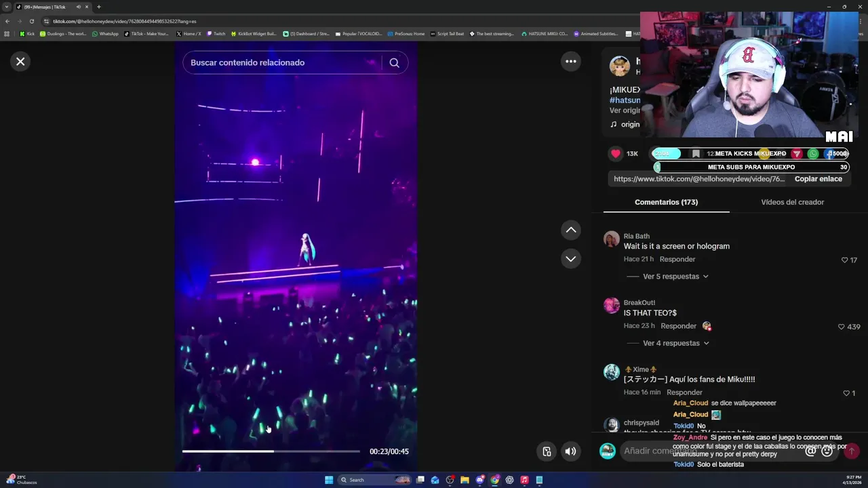The height and width of the screenshot is (488, 868).
Task: Click the browser address bar URL
Action: tap(125, 21)
